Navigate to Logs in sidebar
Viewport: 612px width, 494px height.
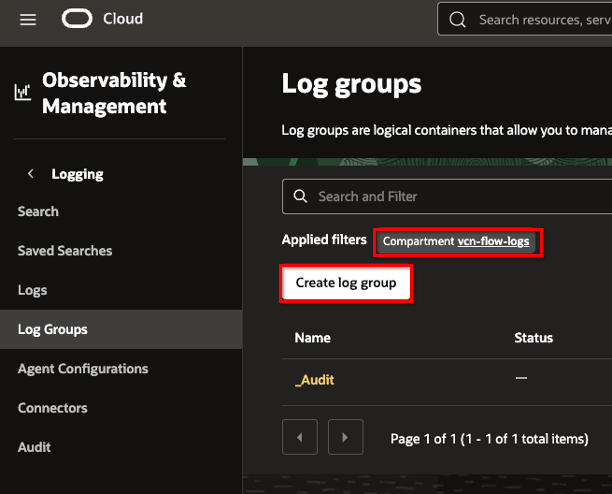coord(32,290)
